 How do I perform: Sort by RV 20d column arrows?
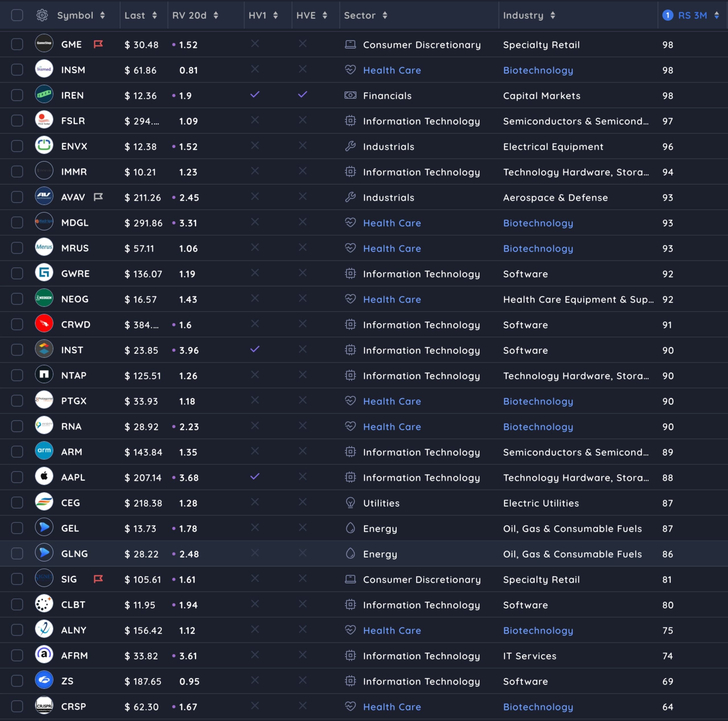tap(216, 15)
